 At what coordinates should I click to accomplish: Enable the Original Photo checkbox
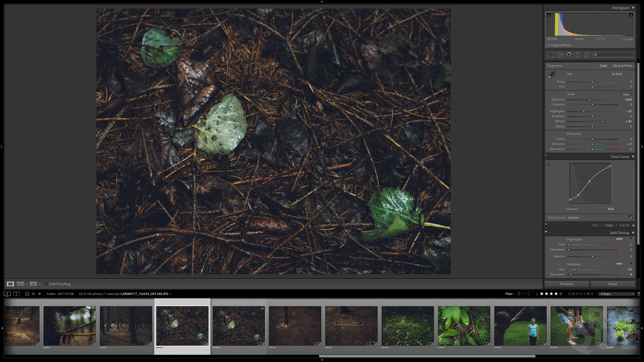click(548, 45)
